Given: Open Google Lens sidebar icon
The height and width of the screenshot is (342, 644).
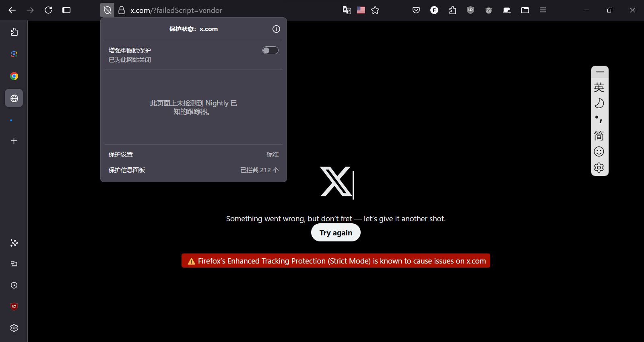Looking at the screenshot, I should [14, 54].
